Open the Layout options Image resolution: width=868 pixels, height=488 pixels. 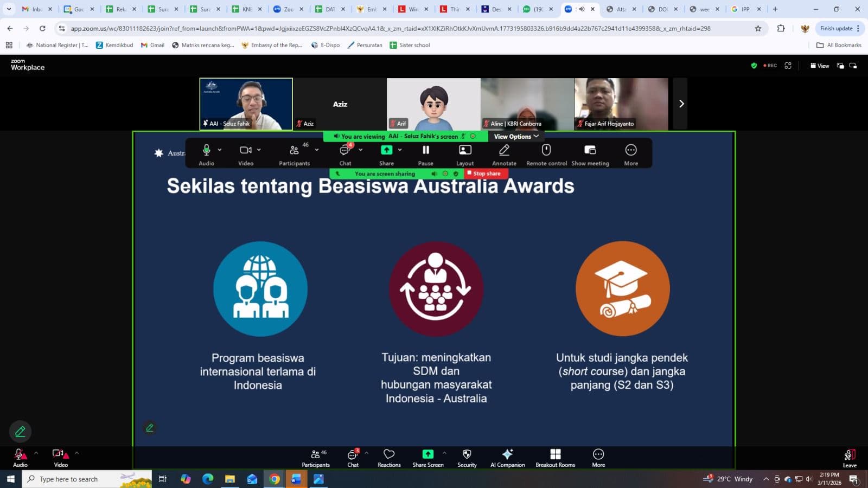pyautogui.click(x=464, y=153)
